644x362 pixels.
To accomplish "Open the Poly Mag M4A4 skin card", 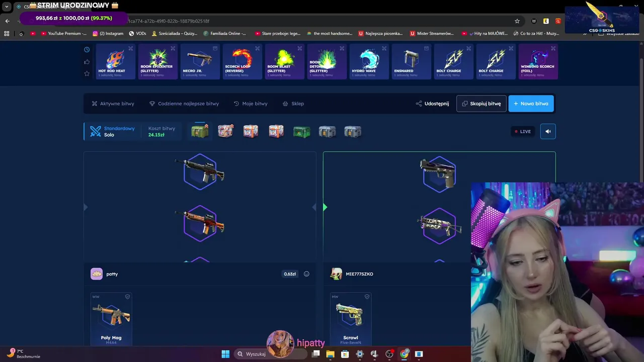I will click(111, 319).
